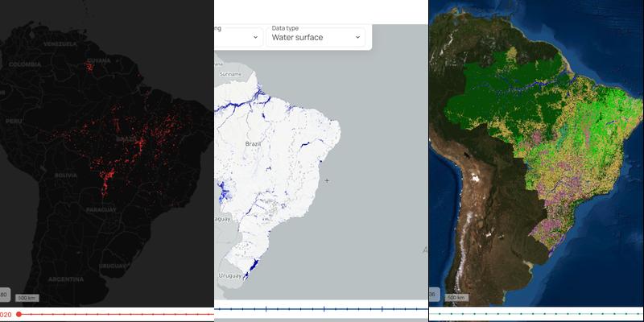Click the Colombia label on the dark map
The width and height of the screenshot is (644, 322).
click(x=25, y=64)
